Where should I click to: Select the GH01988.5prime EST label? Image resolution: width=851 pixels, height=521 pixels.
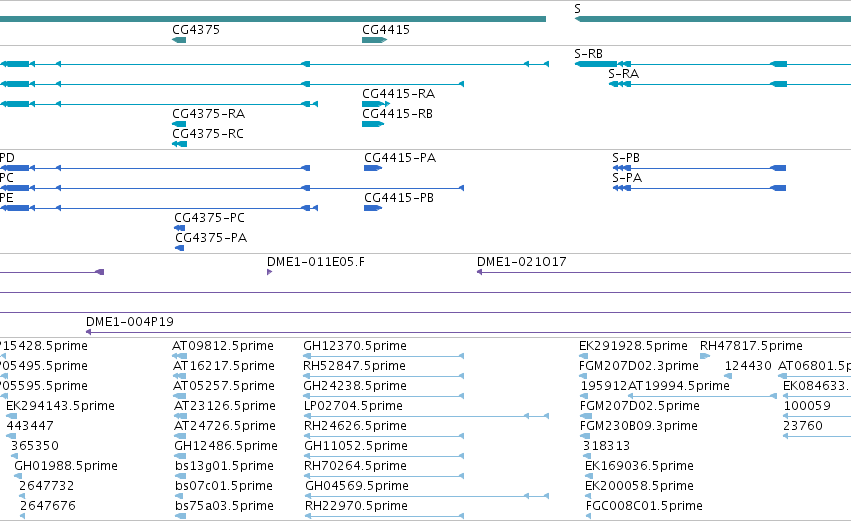point(66,467)
